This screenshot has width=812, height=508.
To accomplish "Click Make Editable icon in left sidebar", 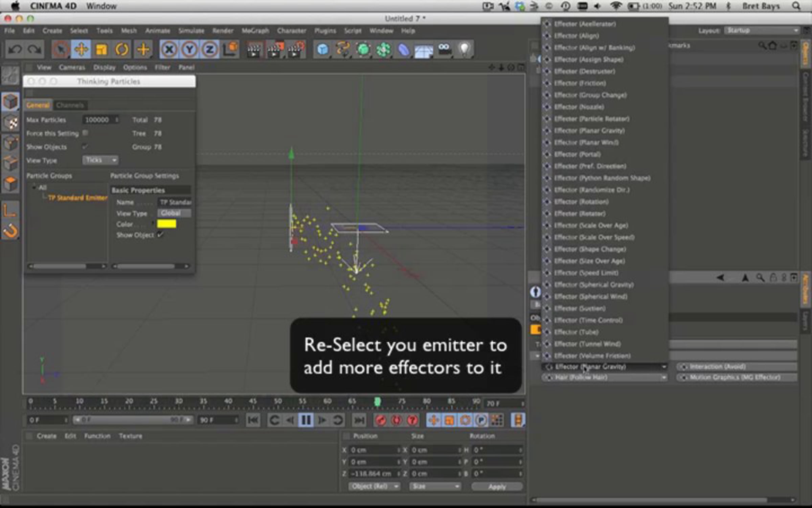I will (x=10, y=75).
